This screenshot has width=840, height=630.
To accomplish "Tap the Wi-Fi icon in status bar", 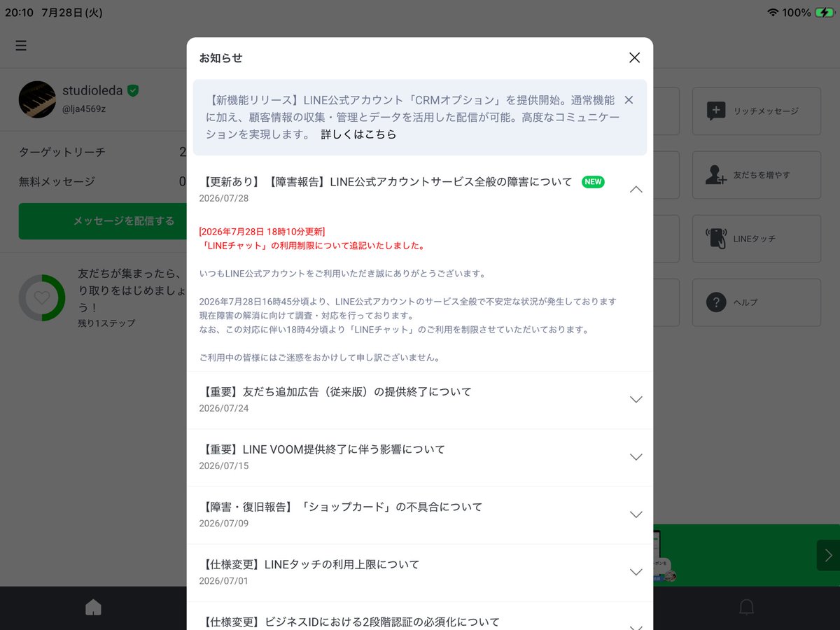I will 773,13.
